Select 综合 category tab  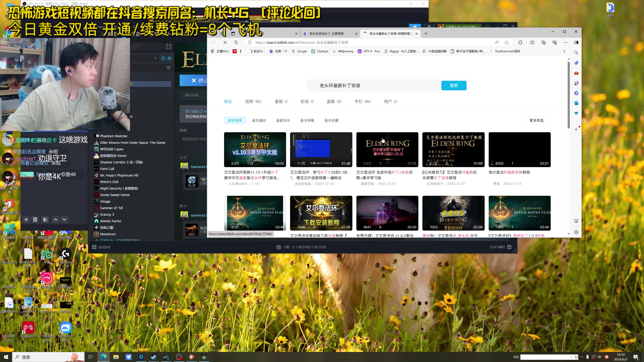[x=228, y=102]
